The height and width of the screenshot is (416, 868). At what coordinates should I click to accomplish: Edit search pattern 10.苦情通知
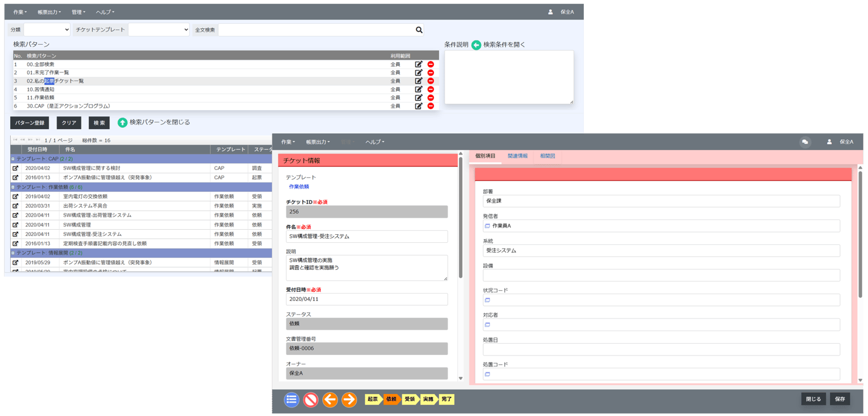coord(419,89)
